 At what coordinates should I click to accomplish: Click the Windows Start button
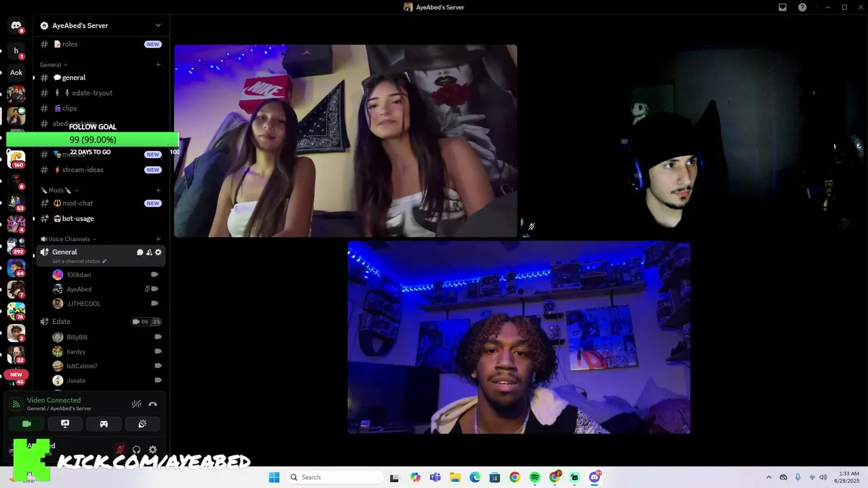coord(274,477)
